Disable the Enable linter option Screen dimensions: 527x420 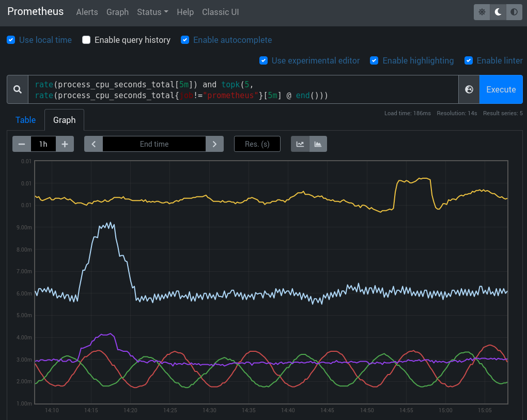tap(468, 60)
